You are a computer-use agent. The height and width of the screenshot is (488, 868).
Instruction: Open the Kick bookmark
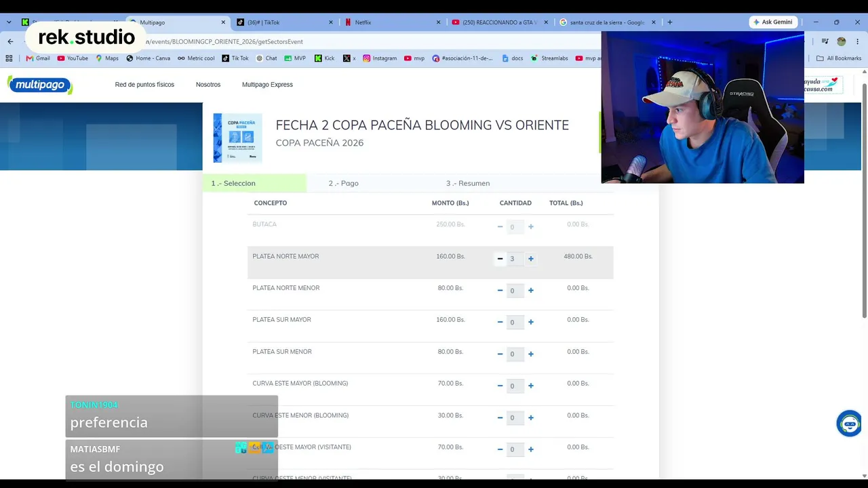point(325,58)
